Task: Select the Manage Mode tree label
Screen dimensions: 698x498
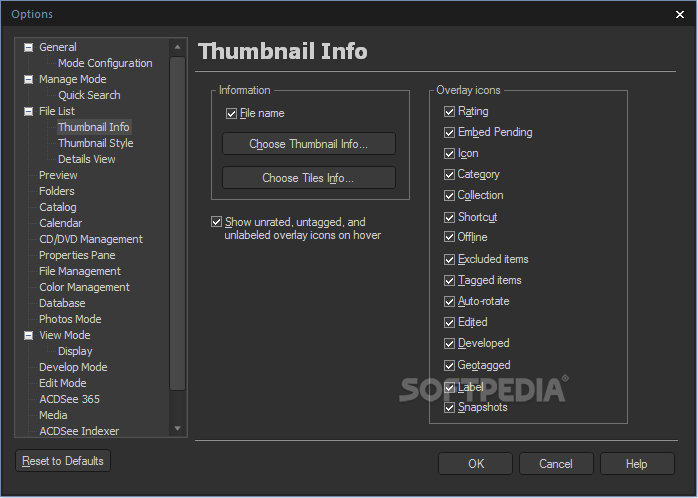Action: [73, 79]
